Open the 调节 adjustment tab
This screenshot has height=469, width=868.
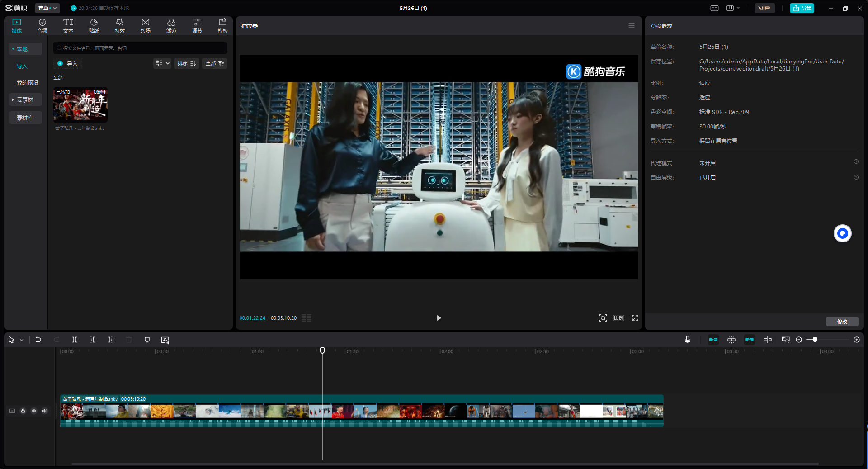(197, 26)
